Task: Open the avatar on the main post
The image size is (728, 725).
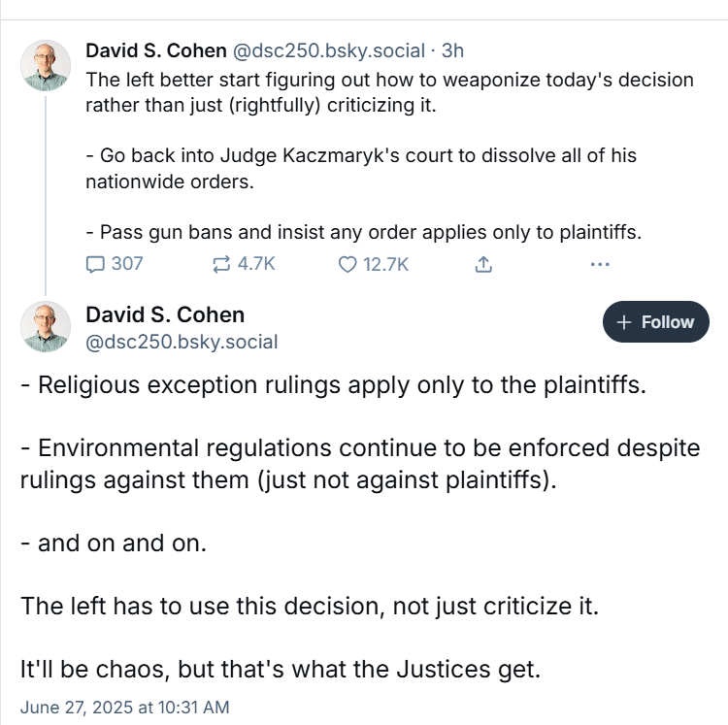Action: pyautogui.click(x=46, y=326)
